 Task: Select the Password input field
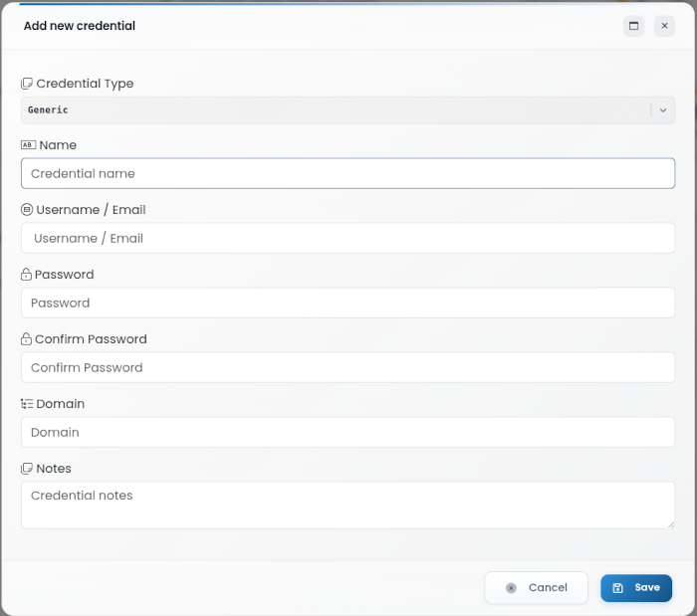[x=348, y=303]
